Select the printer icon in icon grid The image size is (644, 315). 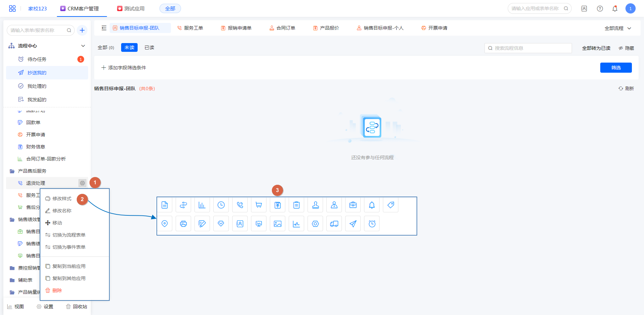(x=183, y=224)
